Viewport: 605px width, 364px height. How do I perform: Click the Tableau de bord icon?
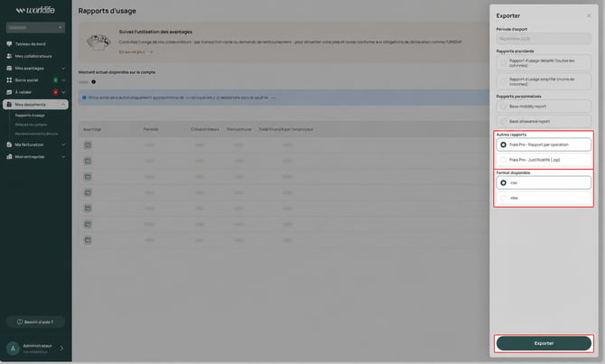[9, 44]
